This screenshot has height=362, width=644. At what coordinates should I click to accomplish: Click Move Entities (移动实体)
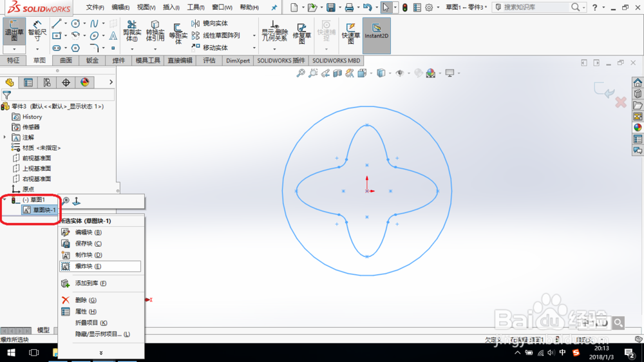tap(210, 48)
